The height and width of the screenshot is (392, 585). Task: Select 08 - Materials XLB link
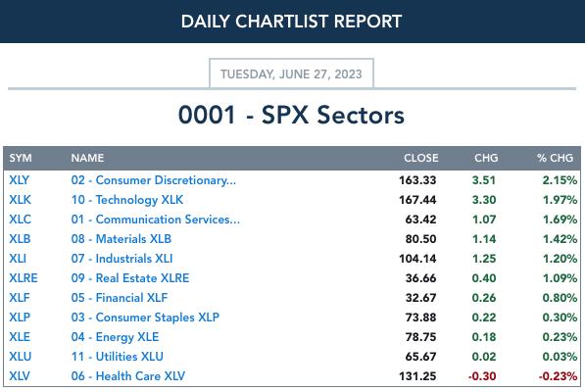[x=121, y=239]
